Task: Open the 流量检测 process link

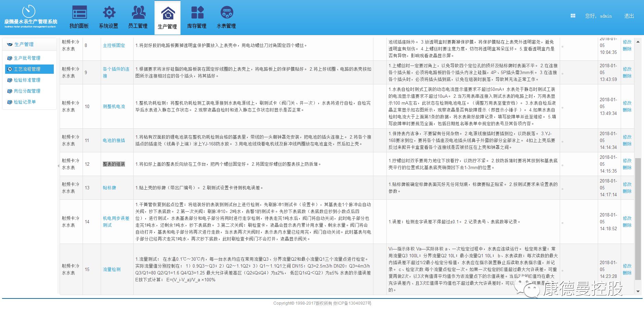Action: [112, 269]
